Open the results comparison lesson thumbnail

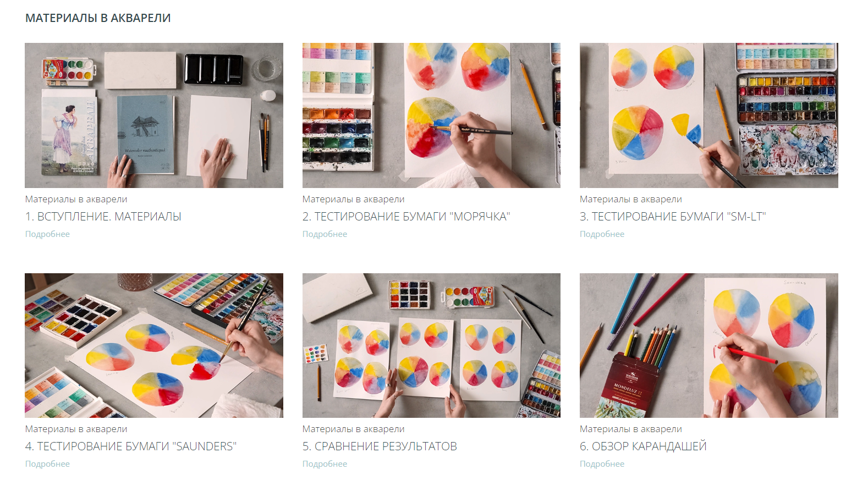431,345
